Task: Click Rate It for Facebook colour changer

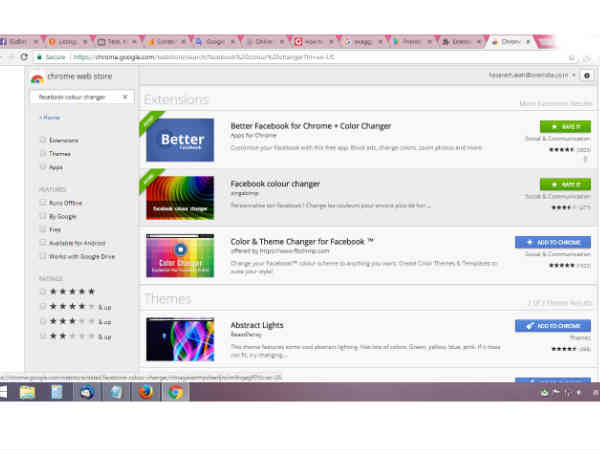Action: click(565, 184)
